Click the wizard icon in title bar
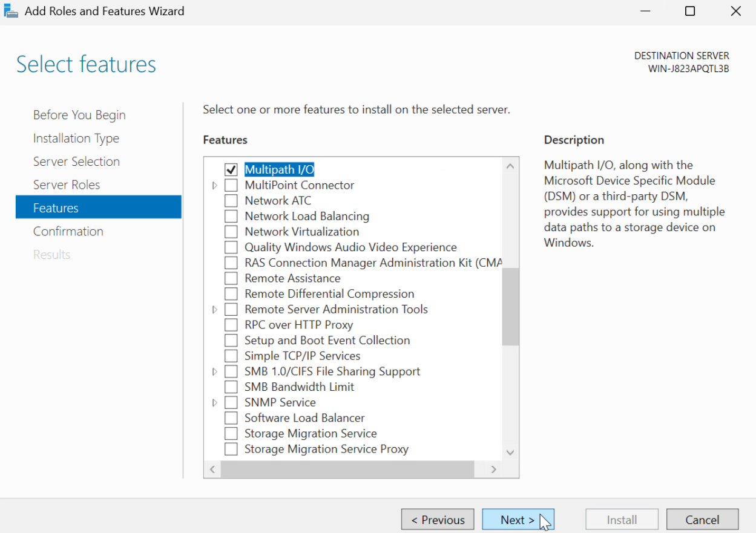This screenshot has width=756, height=533. [x=11, y=11]
